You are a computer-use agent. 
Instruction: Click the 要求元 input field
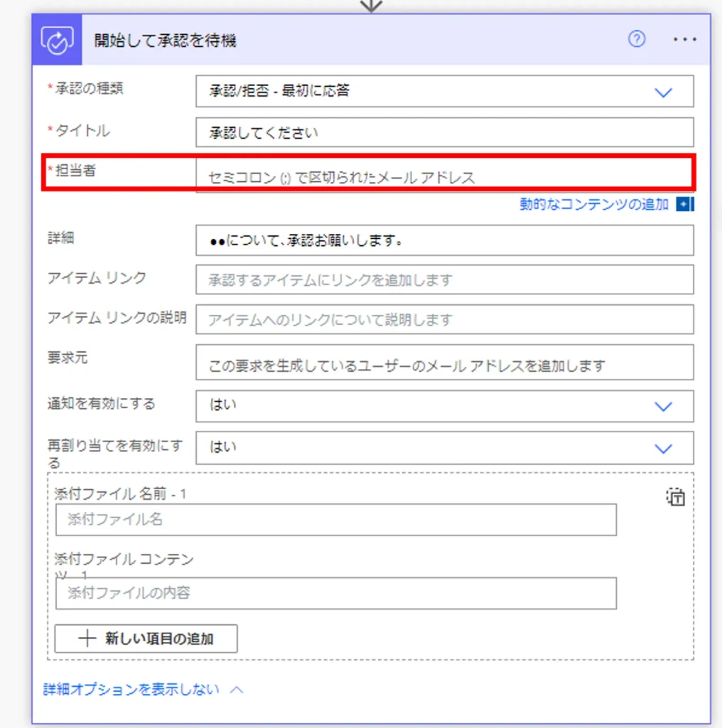444,365
